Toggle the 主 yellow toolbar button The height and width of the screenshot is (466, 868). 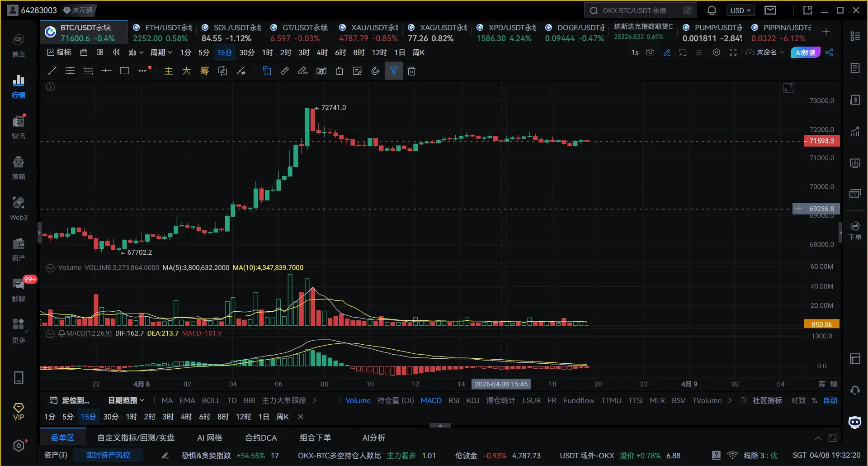pyautogui.click(x=168, y=71)
